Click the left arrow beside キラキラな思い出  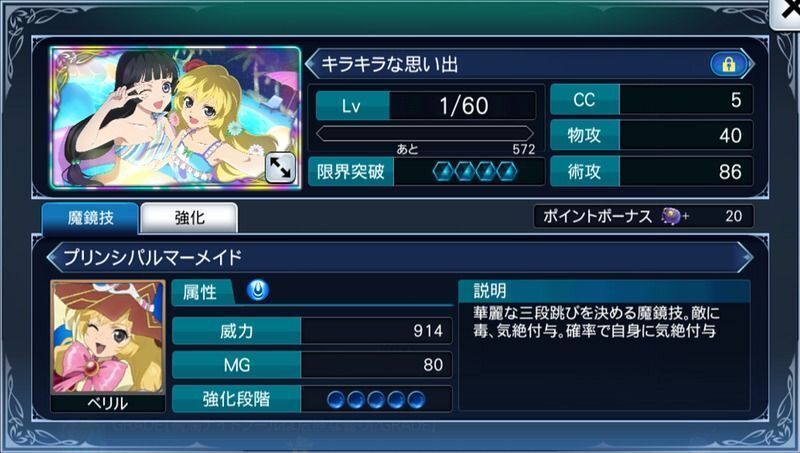click(312, 65)
